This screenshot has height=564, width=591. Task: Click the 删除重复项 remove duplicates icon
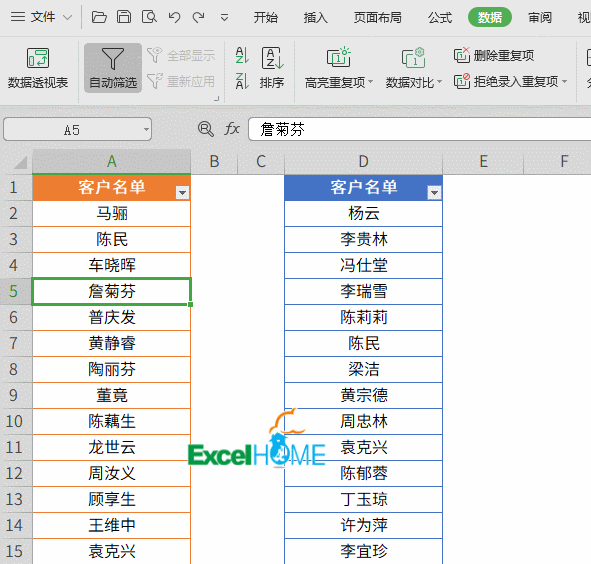point(461,55)
